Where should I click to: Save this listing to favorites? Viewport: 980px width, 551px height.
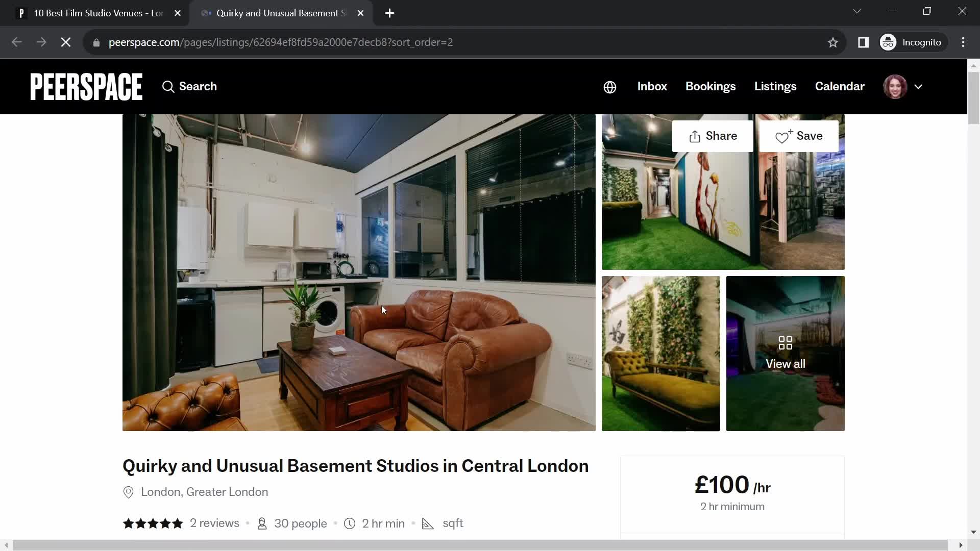click(x=799, y=136)
